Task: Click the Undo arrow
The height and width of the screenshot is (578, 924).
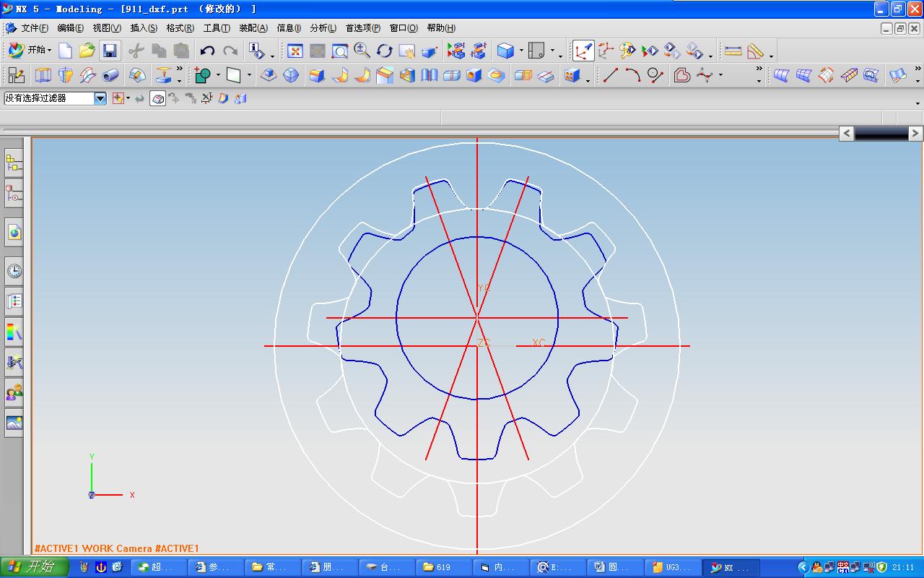Action: [x=208, y=51]
